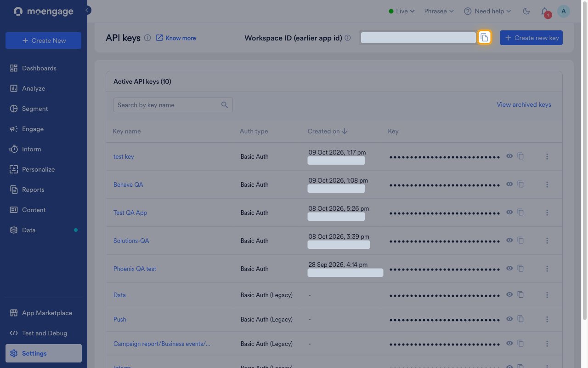Click Workspace ID info icon
This screenshot has width=588, height=368.
coord(348,38)
